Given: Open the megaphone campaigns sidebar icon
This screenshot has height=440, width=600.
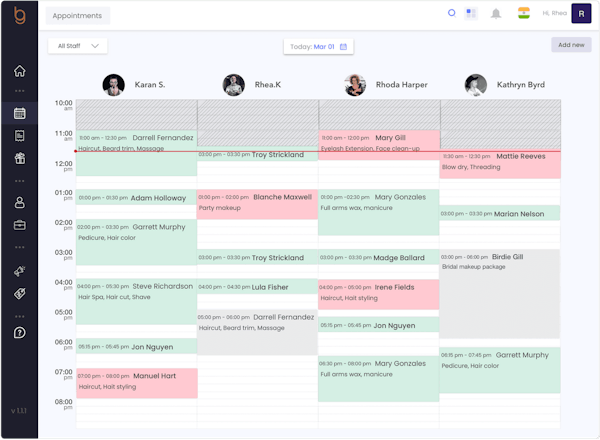Looking at the screenshot, I should 20,271.
